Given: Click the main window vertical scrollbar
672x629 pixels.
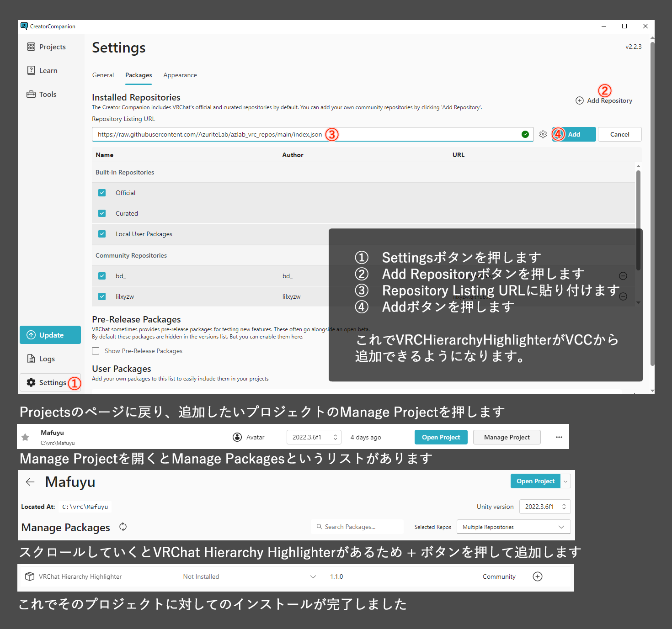Looking at the screenshot, I should pos(652,204).
